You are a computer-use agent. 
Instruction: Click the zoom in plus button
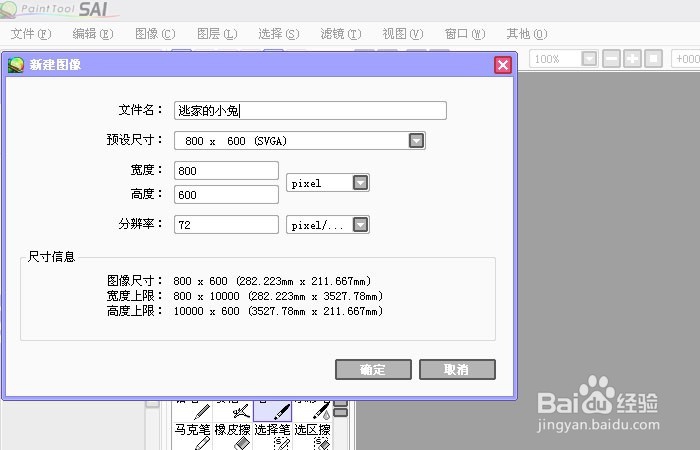(632, 58)
